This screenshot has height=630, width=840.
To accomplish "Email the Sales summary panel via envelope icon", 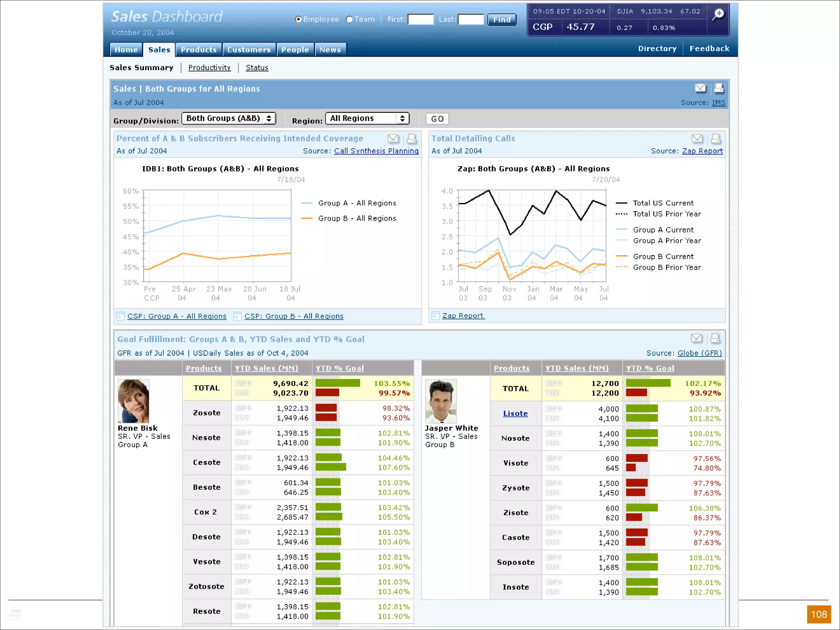I will (701, 88).
